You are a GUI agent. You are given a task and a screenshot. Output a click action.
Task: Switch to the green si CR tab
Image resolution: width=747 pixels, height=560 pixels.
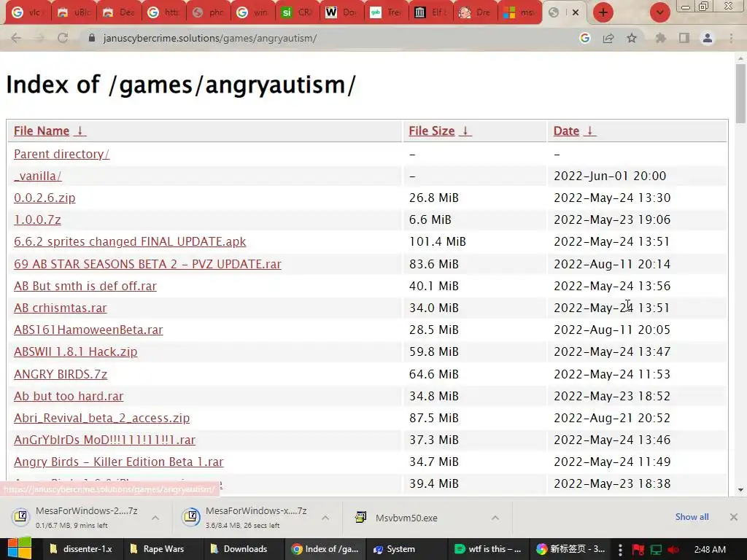click(297, 12)
